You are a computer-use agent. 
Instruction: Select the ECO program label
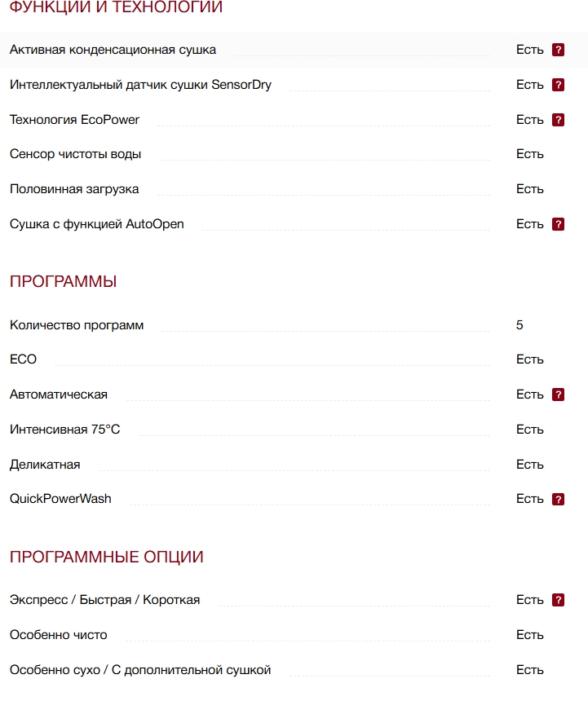tap(23, 359)
